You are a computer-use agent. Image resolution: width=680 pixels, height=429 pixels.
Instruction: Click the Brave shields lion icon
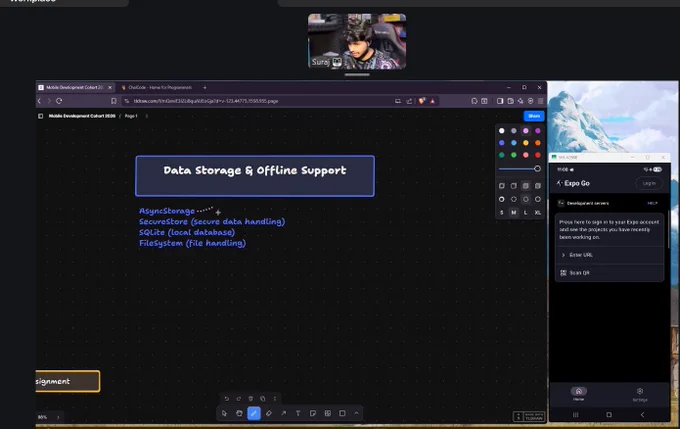(422, 101)
